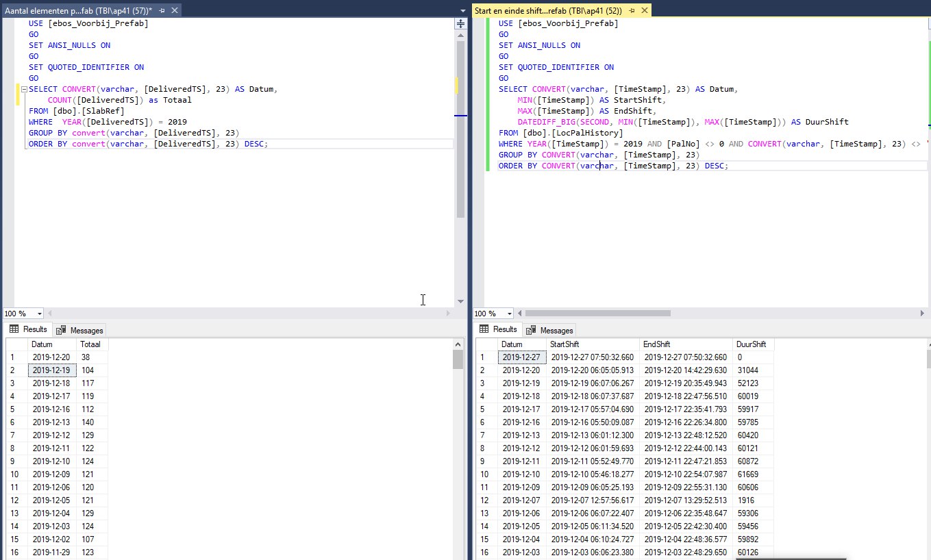Pin the Aantal elementen query tab
The height and width of the screenshot is (560, 931).
pyautogui.click(x=162, y=11)
